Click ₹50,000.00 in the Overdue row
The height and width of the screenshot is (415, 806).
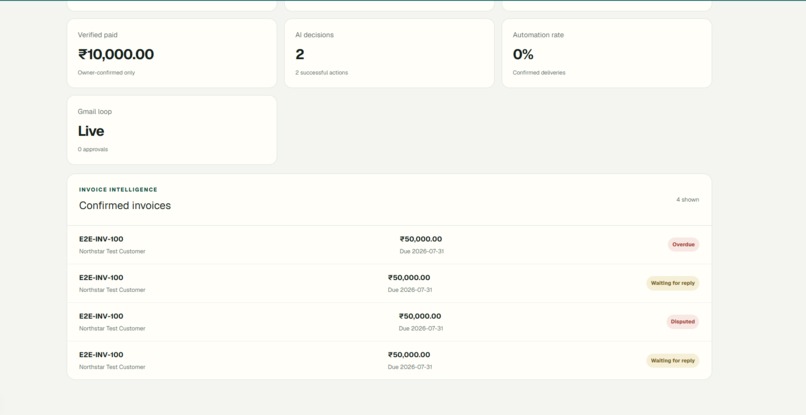(x=421, y=239)
